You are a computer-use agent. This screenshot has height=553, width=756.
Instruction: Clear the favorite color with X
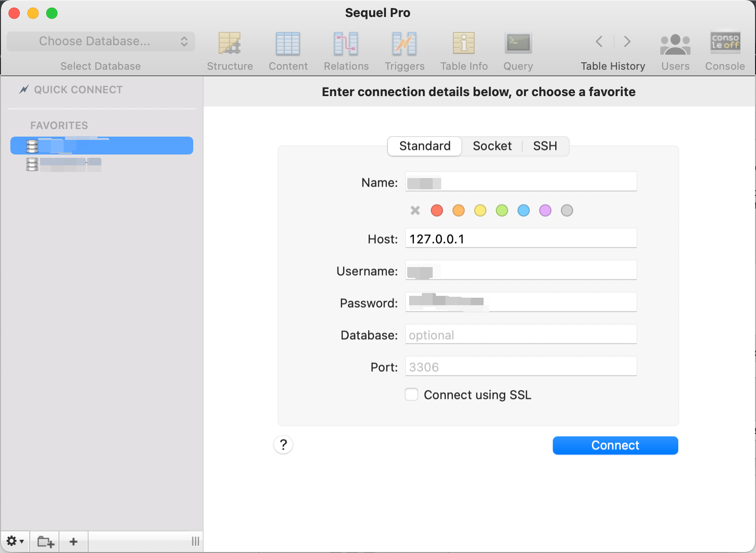pos(415,211)
